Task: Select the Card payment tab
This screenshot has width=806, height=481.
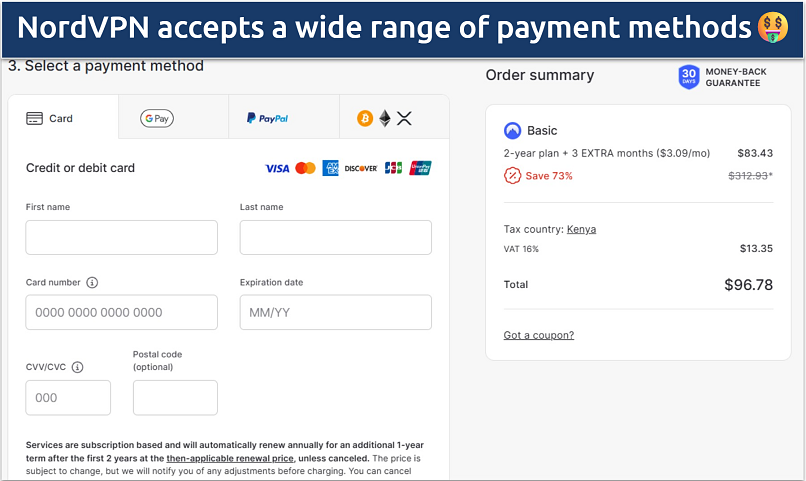Action: 62,118
